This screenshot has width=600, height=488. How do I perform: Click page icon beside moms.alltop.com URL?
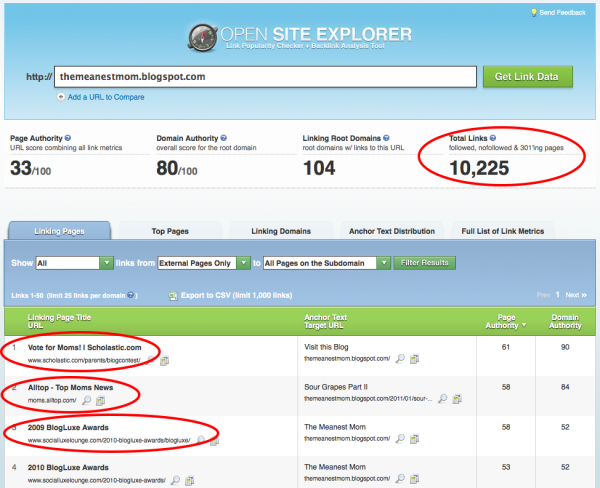pyautogui.click(x=100, y=401)
